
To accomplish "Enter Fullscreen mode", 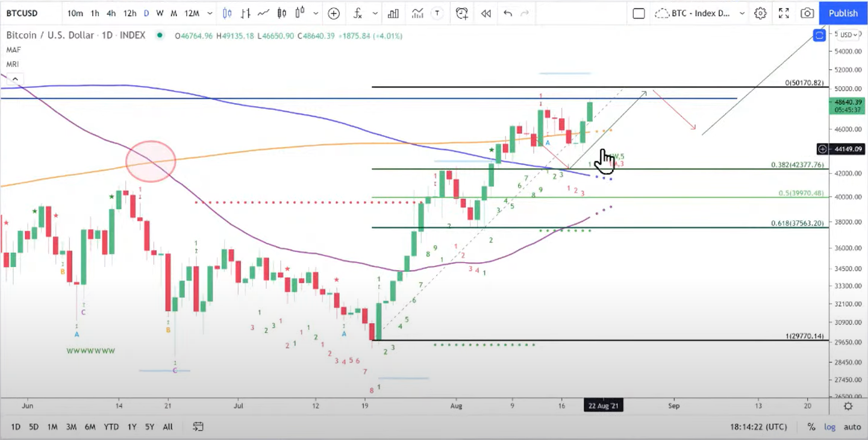I will [x=784, y=13].
